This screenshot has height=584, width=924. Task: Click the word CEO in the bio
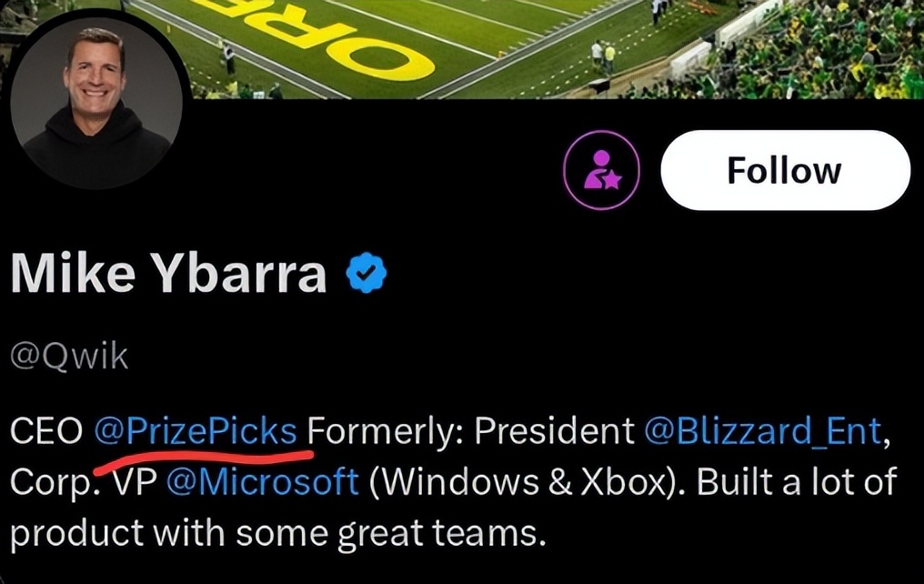(x=46, y=430)
